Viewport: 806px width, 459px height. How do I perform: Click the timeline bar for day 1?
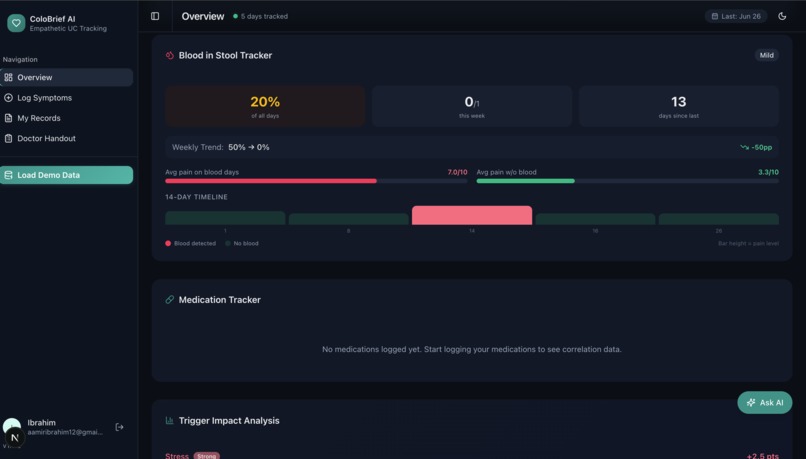(x=225, y=218)
